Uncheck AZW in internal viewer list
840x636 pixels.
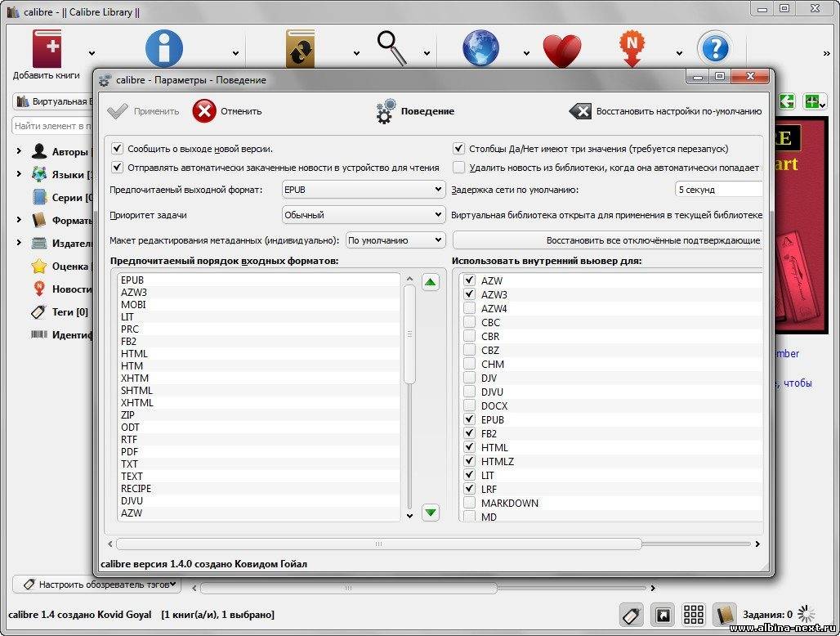[x=469, y=280]
